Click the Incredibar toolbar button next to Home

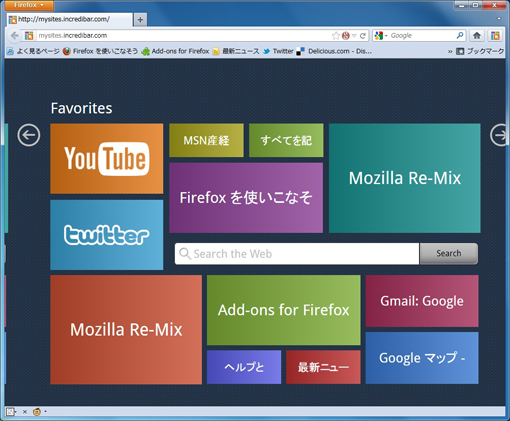[495, 35]
